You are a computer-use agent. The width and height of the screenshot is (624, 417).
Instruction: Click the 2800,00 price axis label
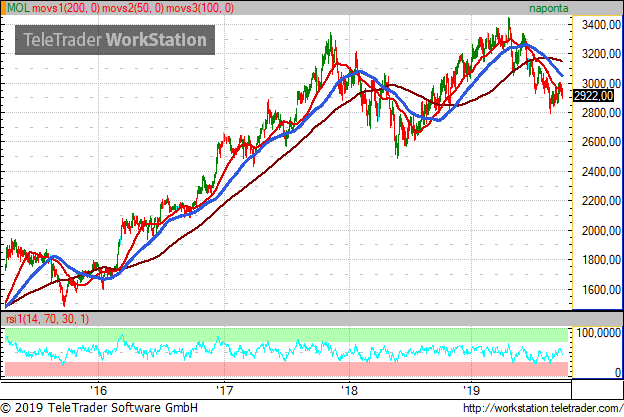pyautogui.click(x=601, y=113)
